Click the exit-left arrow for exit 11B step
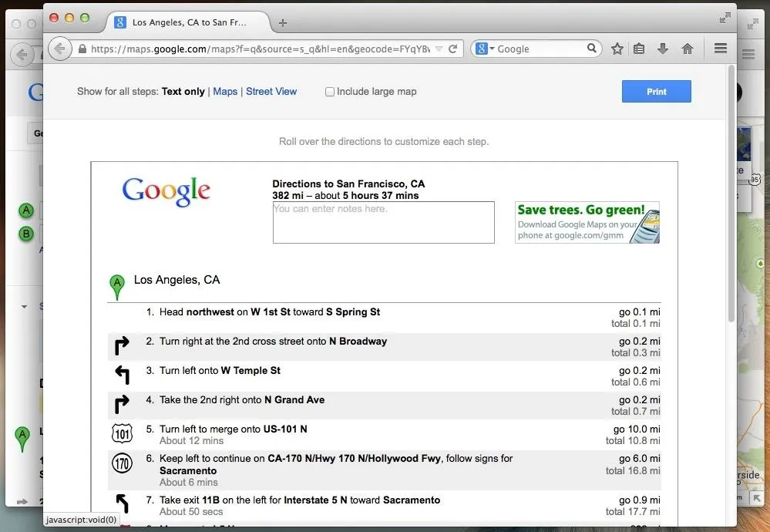770x532 pixels. click(123, 503)
